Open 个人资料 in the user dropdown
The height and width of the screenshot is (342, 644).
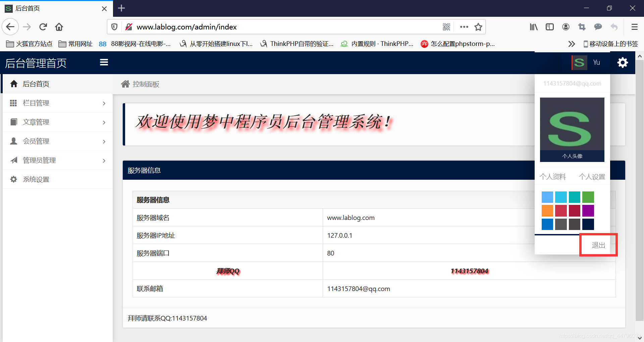coord(552,176)
